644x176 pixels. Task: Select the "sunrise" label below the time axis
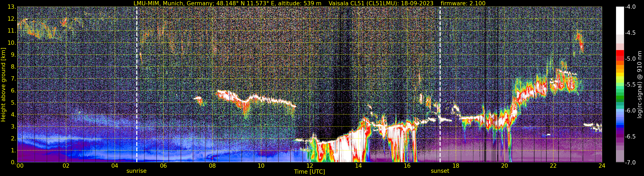click(136, 171)
